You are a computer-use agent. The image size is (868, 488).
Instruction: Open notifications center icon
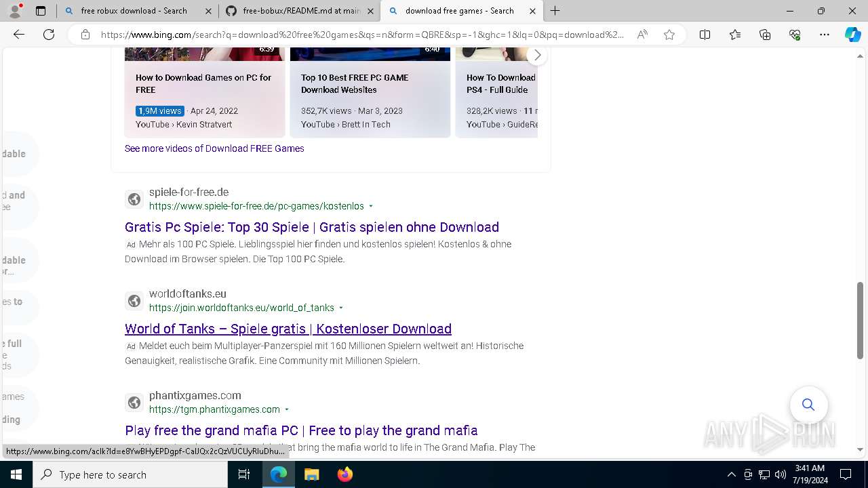coord(846,474)
